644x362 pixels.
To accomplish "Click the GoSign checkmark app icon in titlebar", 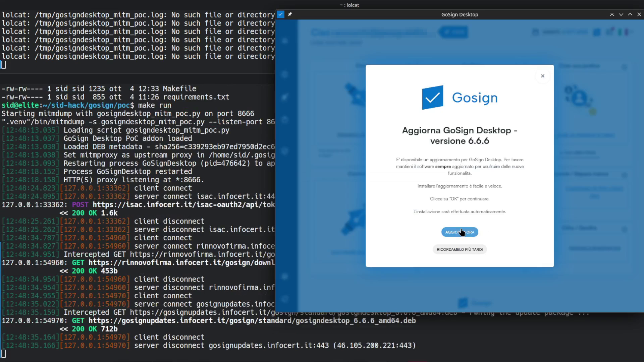I will tap(281, 14).
